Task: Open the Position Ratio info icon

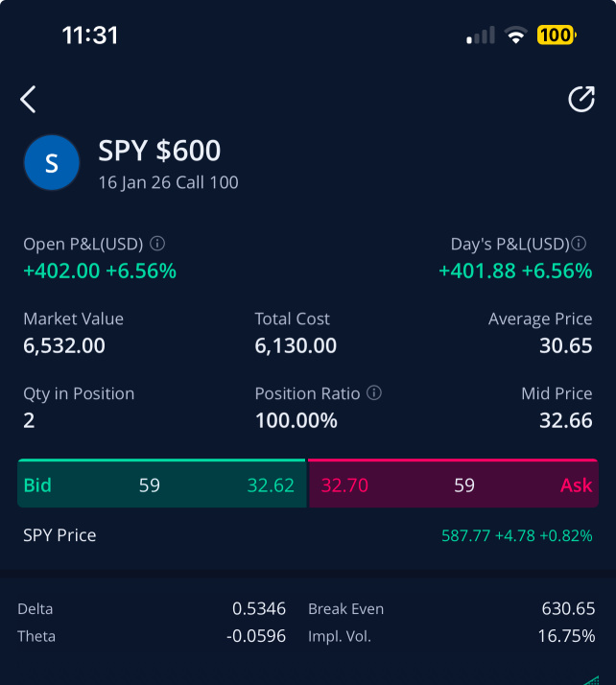Action: (x=374, y=392)
